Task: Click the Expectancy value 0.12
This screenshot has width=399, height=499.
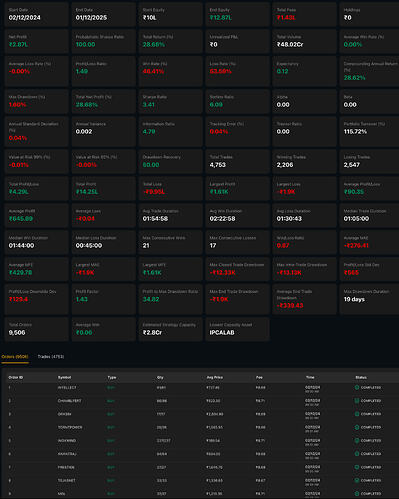Action: point(282,71)
